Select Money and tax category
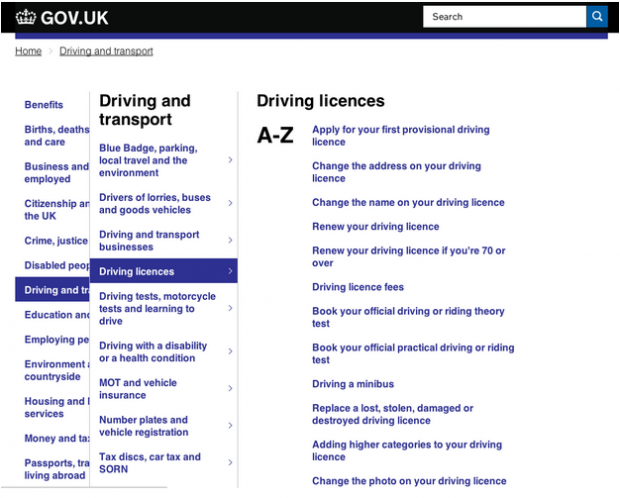 (57, 438)
